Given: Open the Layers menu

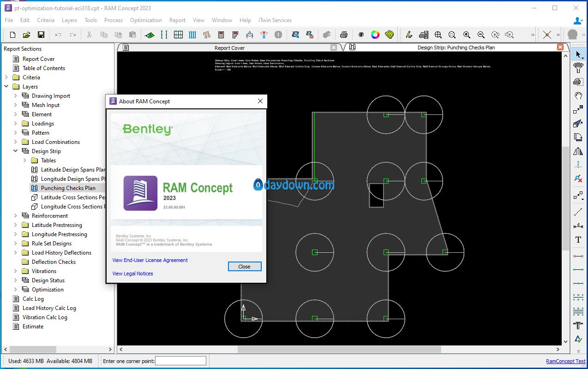Looking at the screenshot, I should [70, 20].
